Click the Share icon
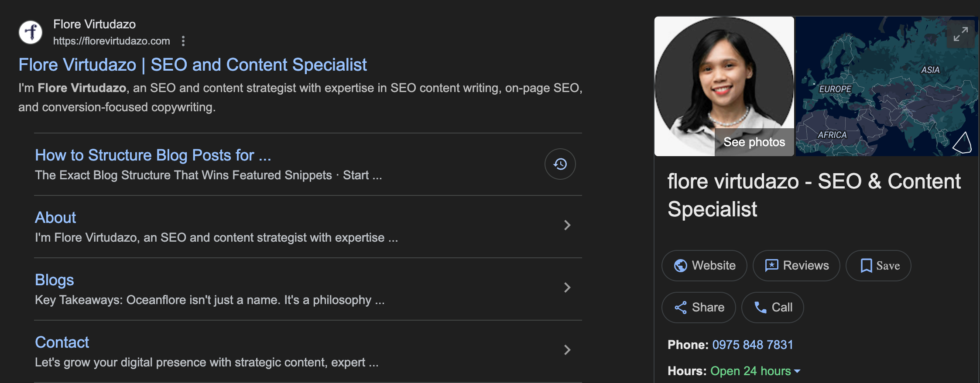Viewport: 980px width, 383px height. pos(680,308)
